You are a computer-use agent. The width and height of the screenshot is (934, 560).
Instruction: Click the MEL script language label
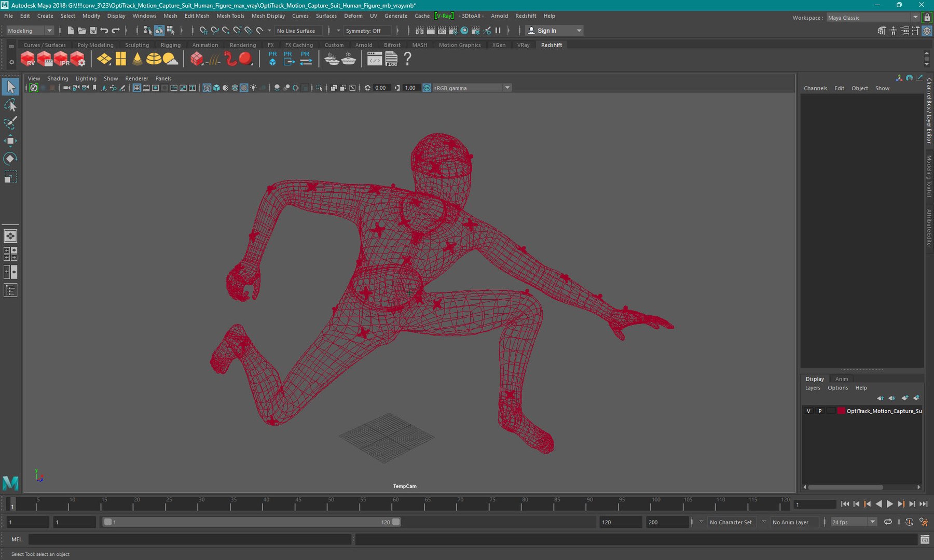pos(17,539)
